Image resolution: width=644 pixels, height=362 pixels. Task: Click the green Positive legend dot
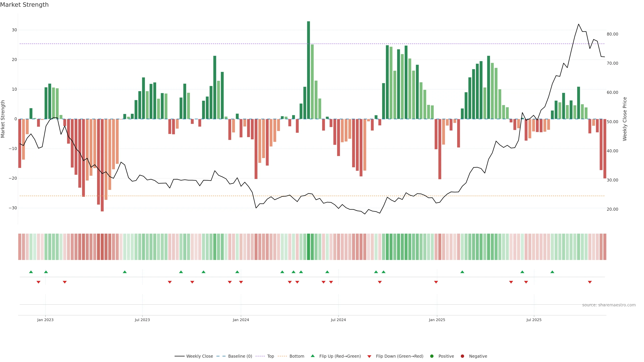point(432,356)
